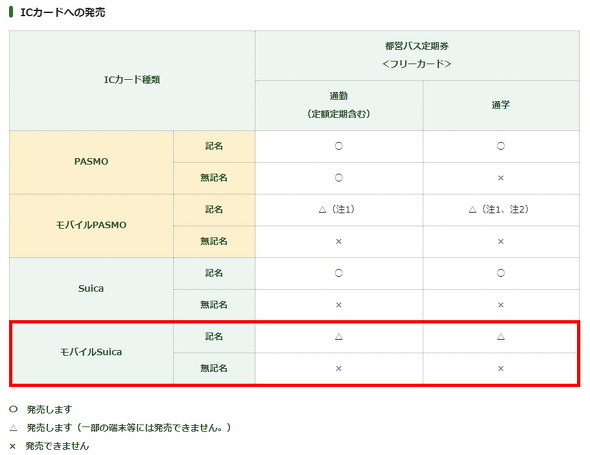
Task: Click "△（注1、注2）" in the モバイルPASMO 記名 row
Action: click(499, 210)
